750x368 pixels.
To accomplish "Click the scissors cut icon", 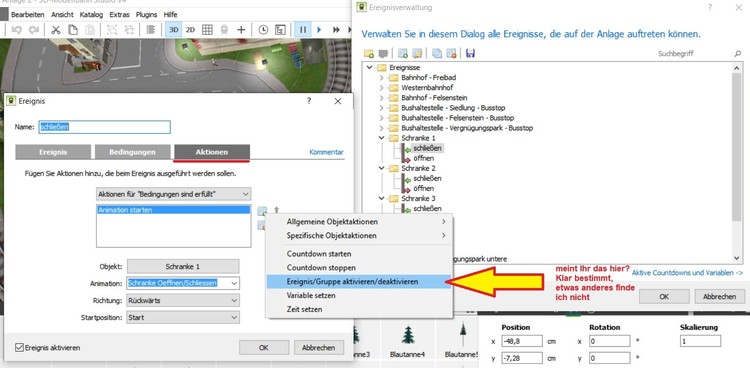I will pos(56,30).
